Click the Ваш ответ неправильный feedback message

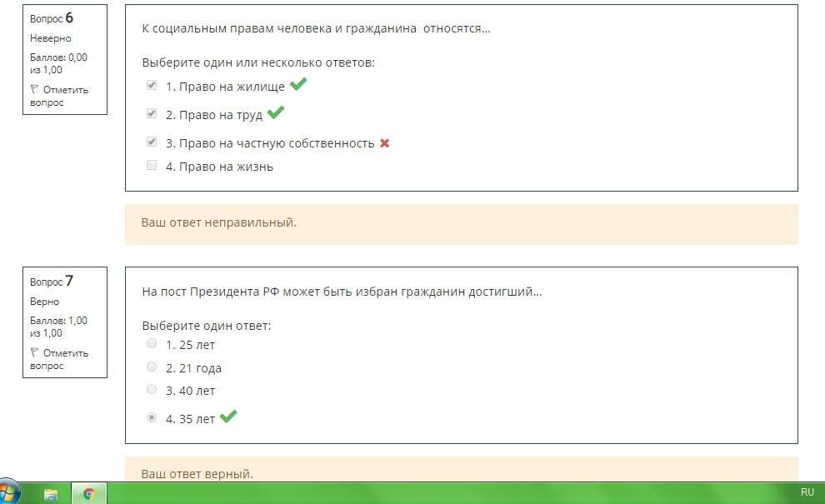[219, 222]
